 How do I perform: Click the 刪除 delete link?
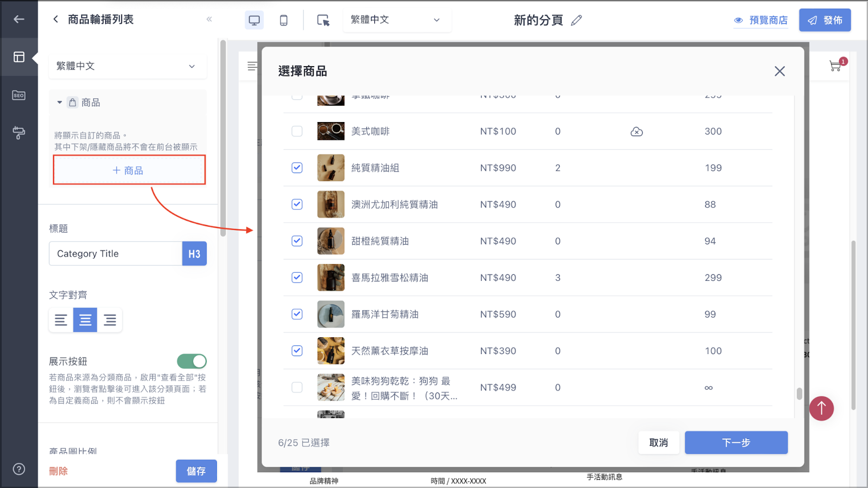tap(59, 471)
